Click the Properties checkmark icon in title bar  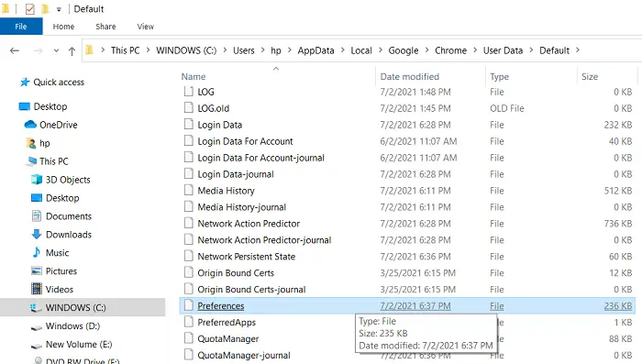30,9
